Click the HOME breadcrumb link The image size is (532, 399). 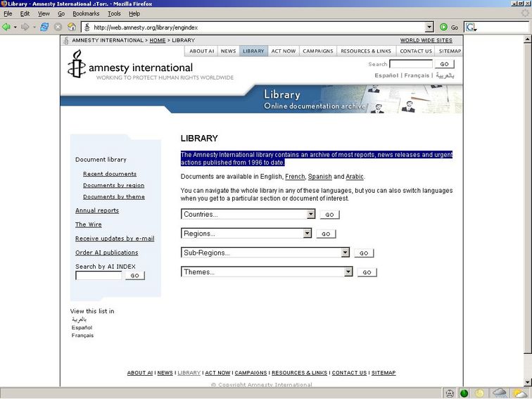click(x=158, y=40)
